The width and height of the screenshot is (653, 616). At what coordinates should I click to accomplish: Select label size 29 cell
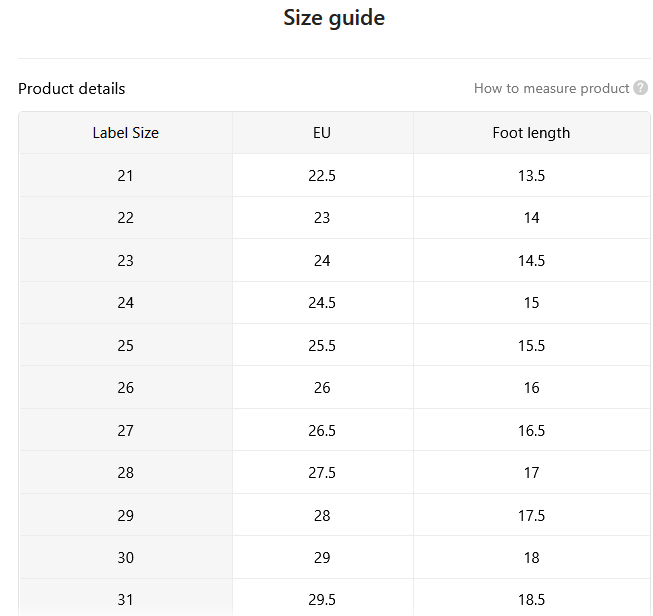[x=125, y=515]
